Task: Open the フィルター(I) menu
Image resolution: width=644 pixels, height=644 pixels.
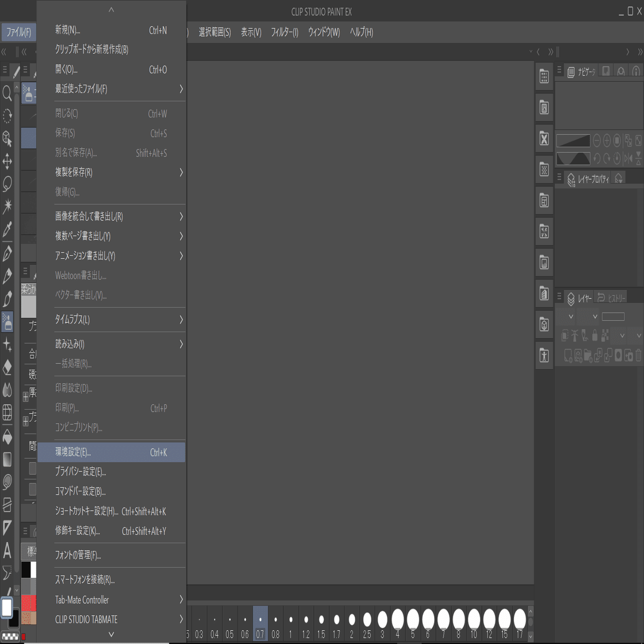Action: (284, 32)
